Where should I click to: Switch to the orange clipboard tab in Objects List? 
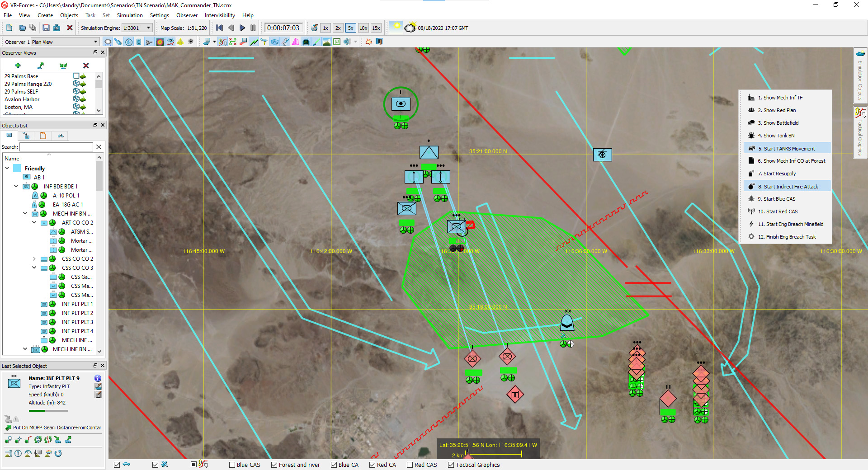tap(43, 136)
